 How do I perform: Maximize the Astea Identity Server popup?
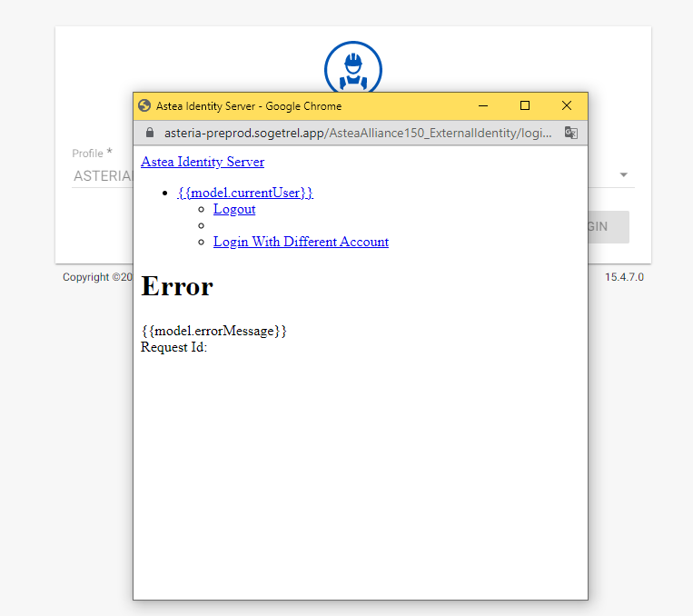[525, 106]
